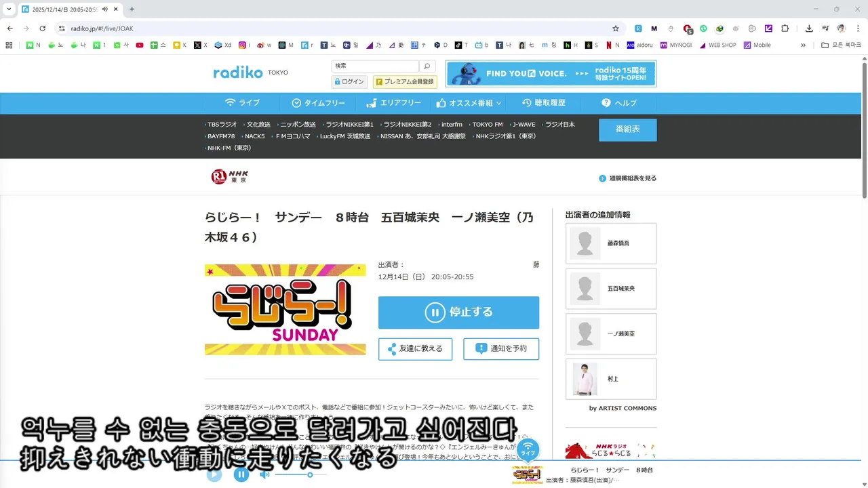This screenshot has height=488, width=868.
Task: Click the round ライブ live badge
Action: point(528,449)
